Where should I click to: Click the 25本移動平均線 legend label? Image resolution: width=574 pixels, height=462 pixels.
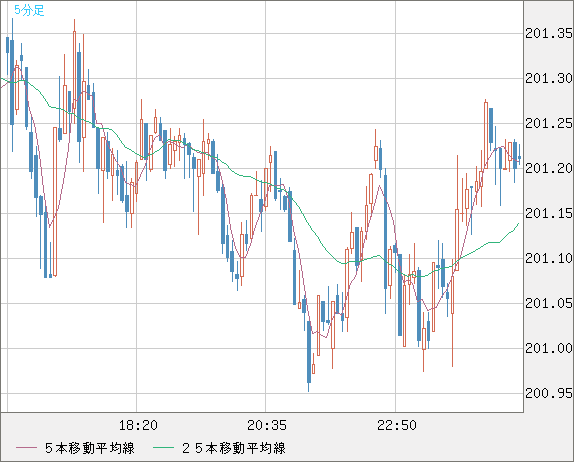coord(234,448)
